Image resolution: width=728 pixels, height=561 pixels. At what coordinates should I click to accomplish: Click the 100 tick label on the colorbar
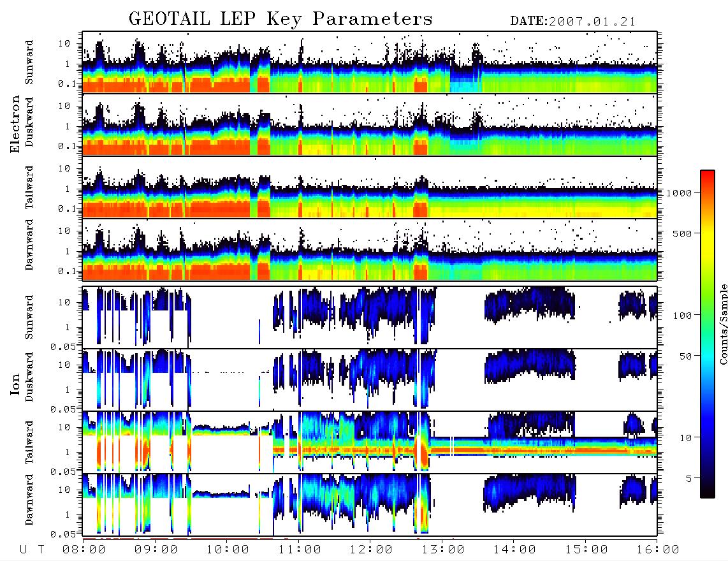(682, 316)
